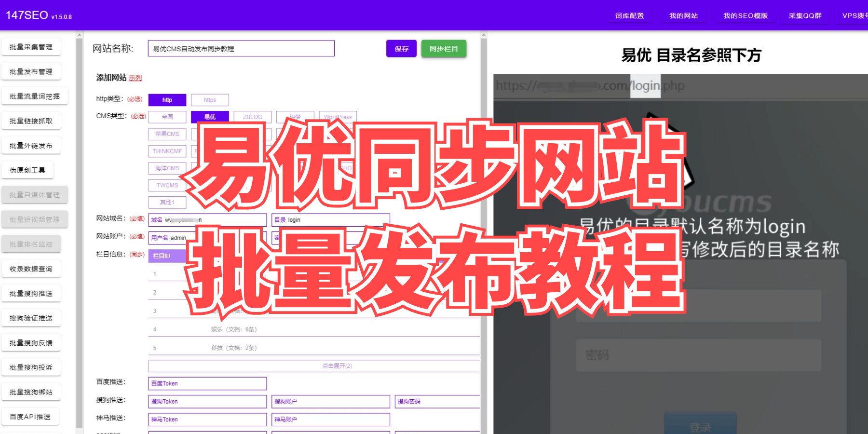Click the 搜狗密码 input field

437,401
